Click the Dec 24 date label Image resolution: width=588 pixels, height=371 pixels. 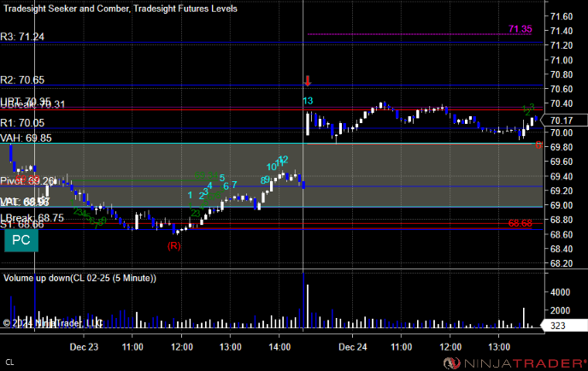(x=352, y=347)
